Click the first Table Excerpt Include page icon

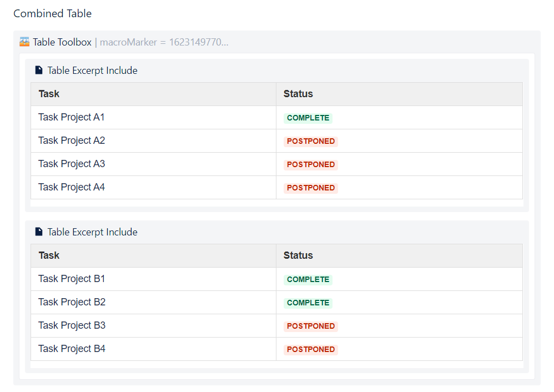click(39, 71)
